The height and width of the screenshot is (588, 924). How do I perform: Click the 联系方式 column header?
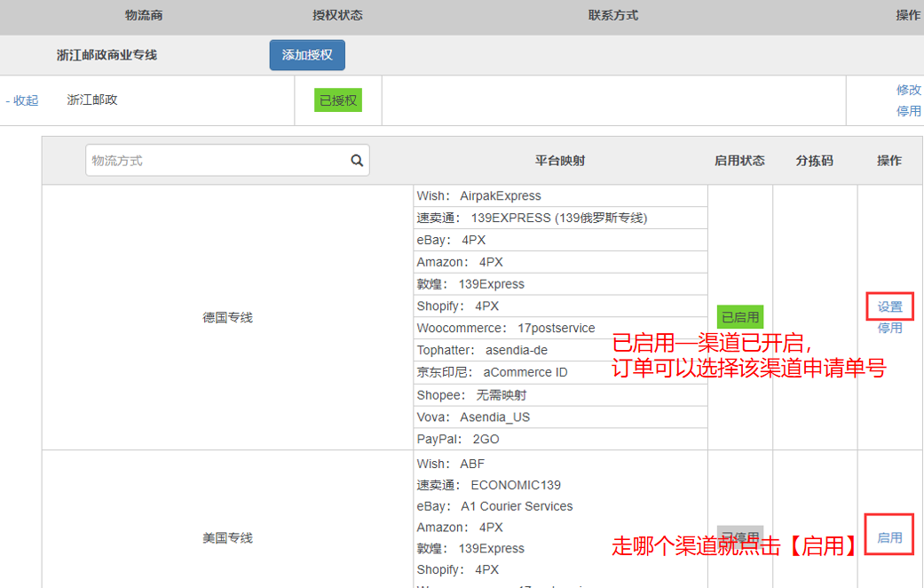tap(612, 15)
